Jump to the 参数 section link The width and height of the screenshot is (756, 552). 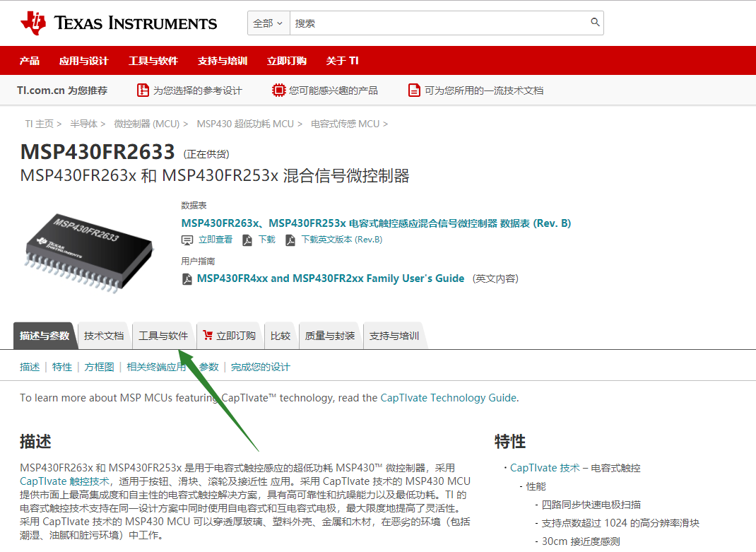(x=208, y=368)
